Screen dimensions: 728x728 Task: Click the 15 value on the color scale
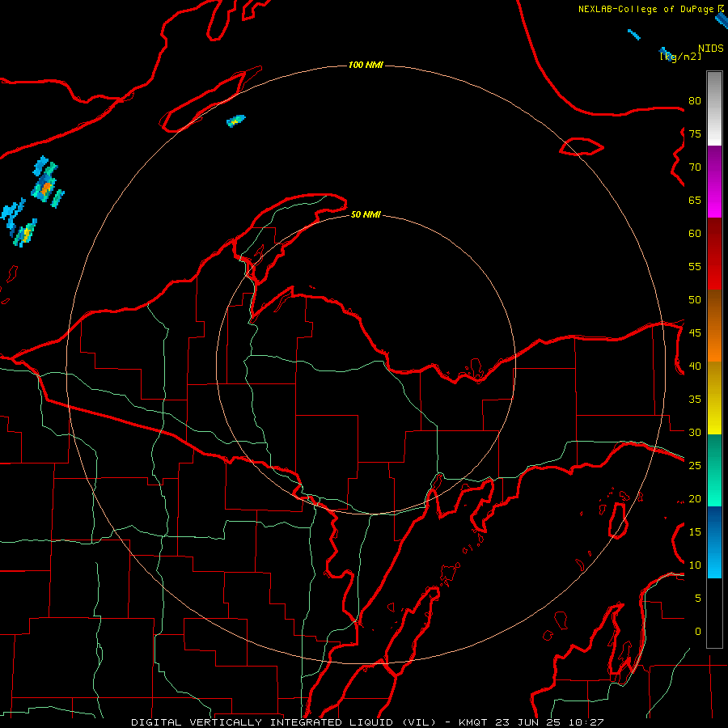click(x=695, y=531)
